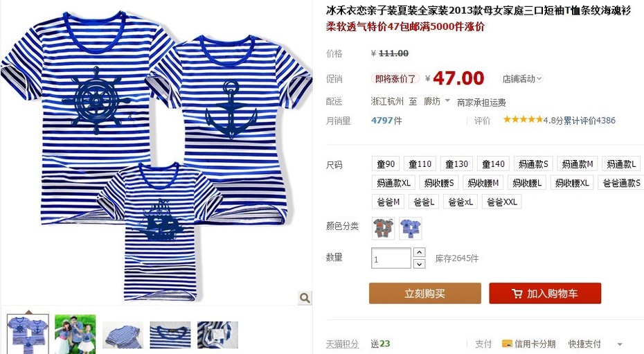View the collar close-up thumbnail
The width and height of the screenshot is (644, 354).
tap(170, 335)
